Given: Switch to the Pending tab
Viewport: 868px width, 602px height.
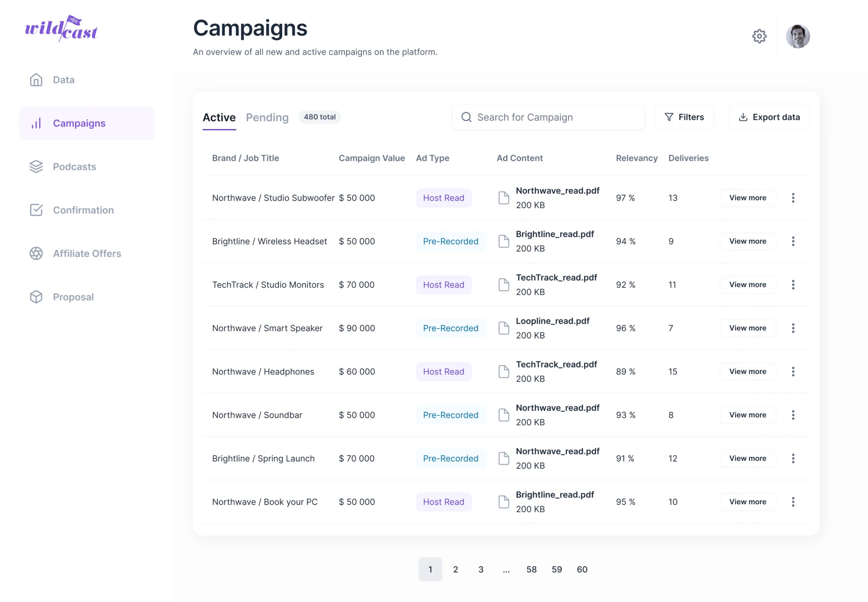Looking at the screenshot, I should (x=267, y=118).
